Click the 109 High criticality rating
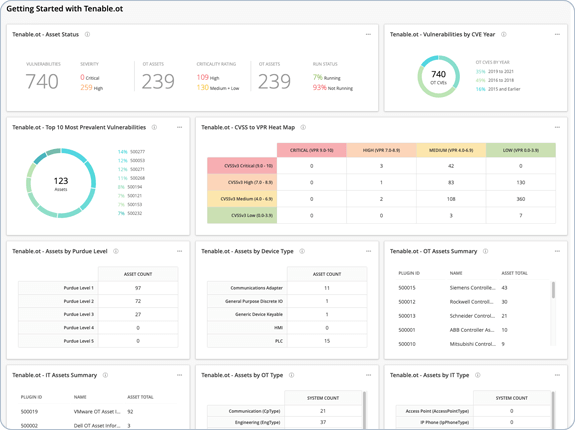This screenshot has height=430, width=575. (208, 78)
